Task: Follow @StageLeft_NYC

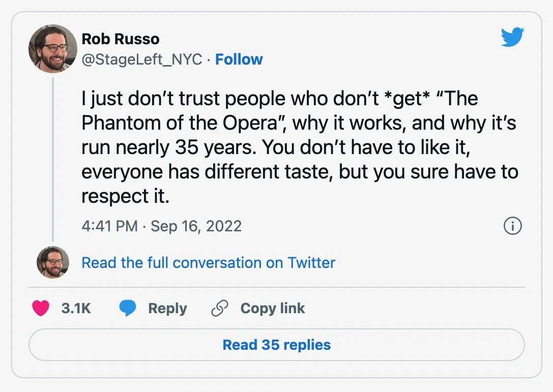Action: (x=239, y=59)
